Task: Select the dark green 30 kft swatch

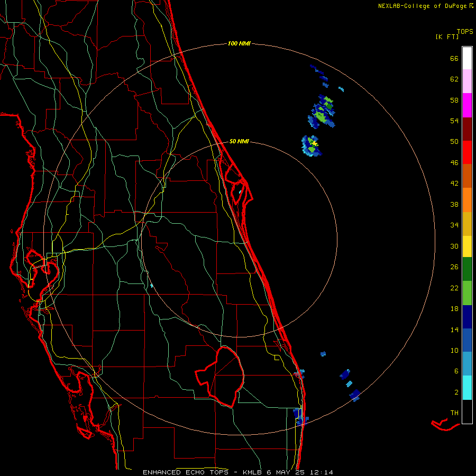Action: tap(467, 269)
